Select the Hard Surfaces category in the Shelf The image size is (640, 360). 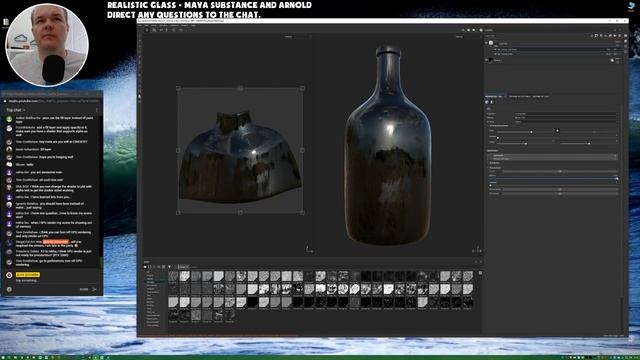(x=153, y=292)
